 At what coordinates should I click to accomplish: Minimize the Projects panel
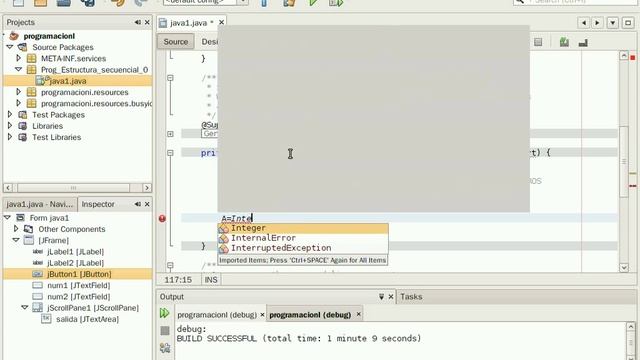[138, 22]
